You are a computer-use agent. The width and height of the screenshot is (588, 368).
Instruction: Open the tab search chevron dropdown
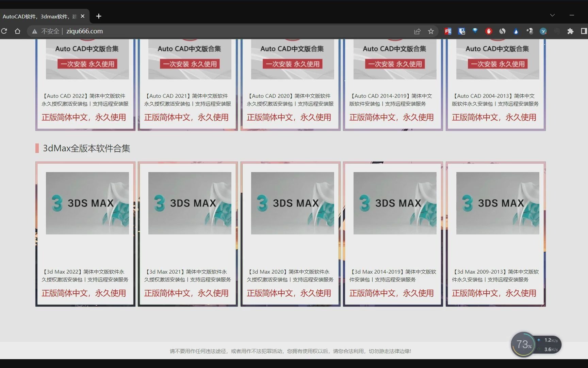pos(552,15)
